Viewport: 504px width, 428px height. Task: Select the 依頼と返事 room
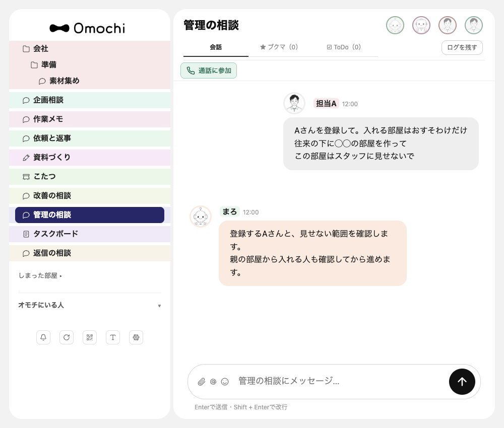point(90,138)
